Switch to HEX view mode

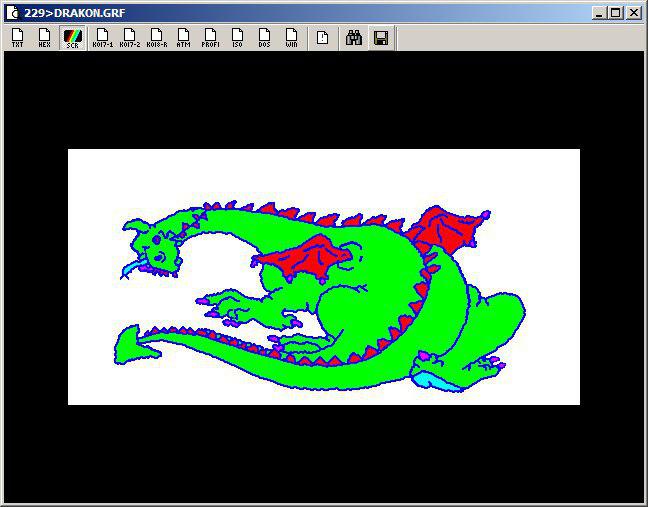[45, 38]
